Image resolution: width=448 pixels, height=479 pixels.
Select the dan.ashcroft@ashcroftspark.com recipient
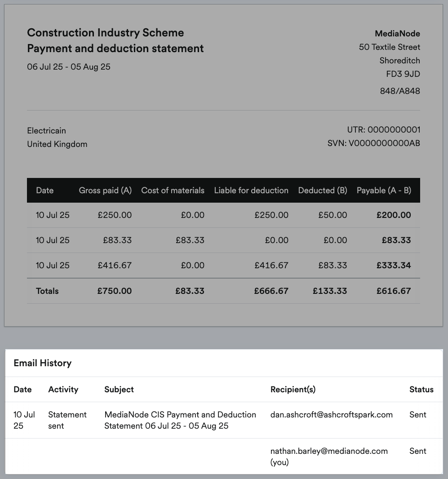click(x=332, y=415)
